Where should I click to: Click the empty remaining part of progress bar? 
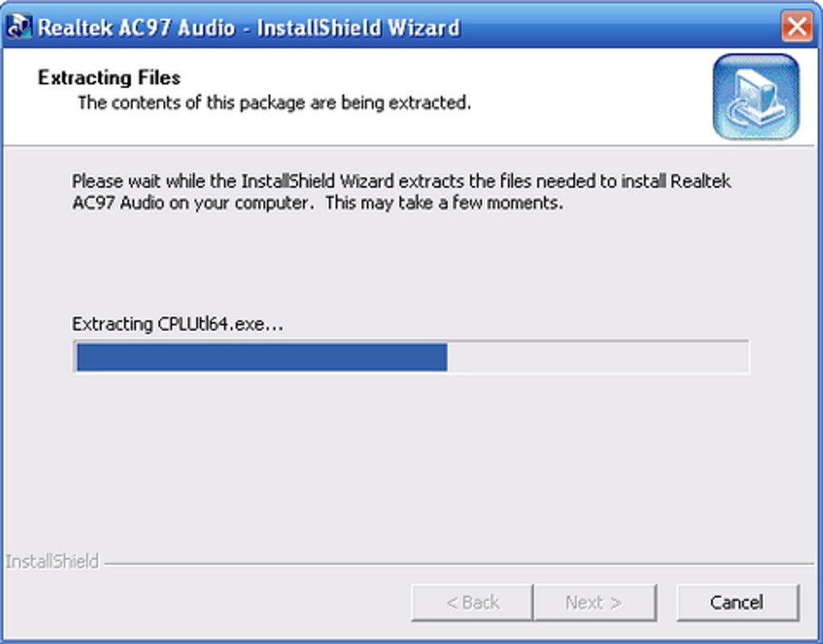pyautogui.click(x=597, y=357)
